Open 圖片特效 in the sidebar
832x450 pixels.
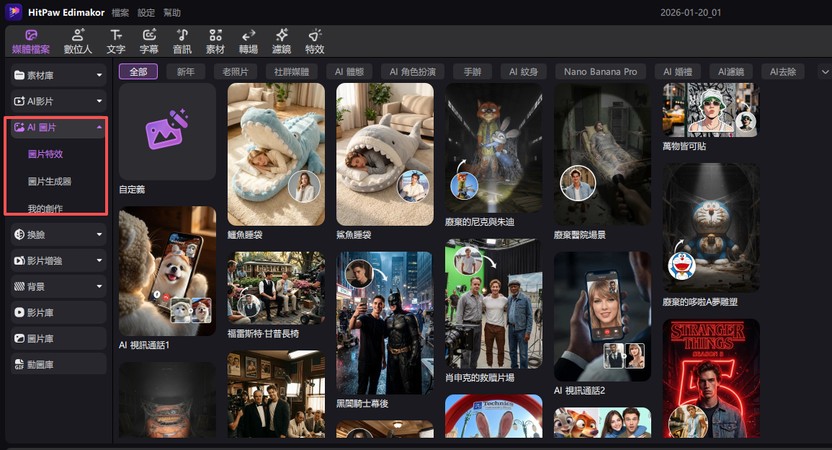pos(46,154)
